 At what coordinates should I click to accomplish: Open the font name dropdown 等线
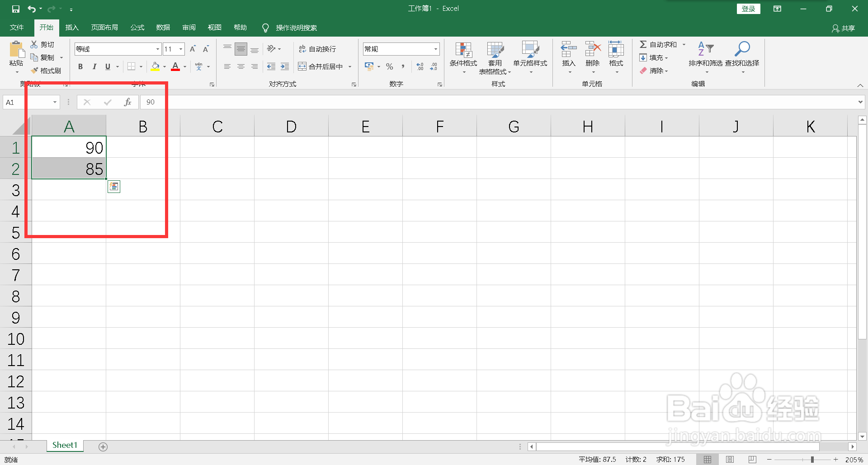click(x=158, y=49)
